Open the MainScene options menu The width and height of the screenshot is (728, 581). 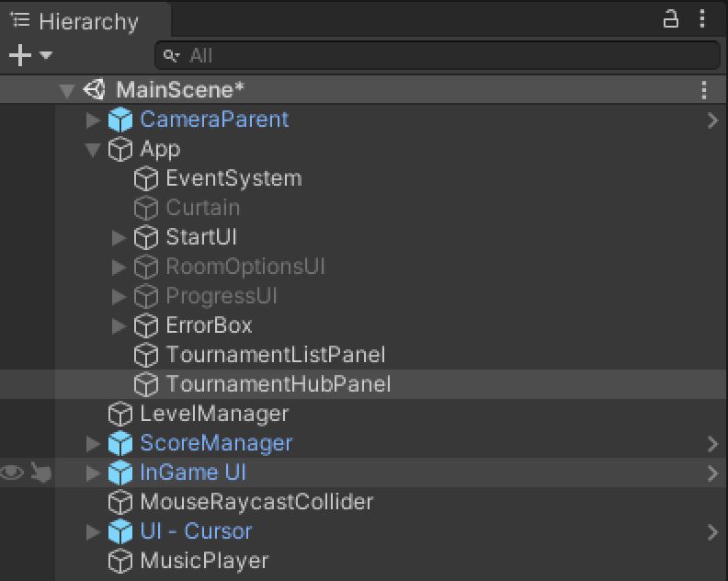[704, 90]
